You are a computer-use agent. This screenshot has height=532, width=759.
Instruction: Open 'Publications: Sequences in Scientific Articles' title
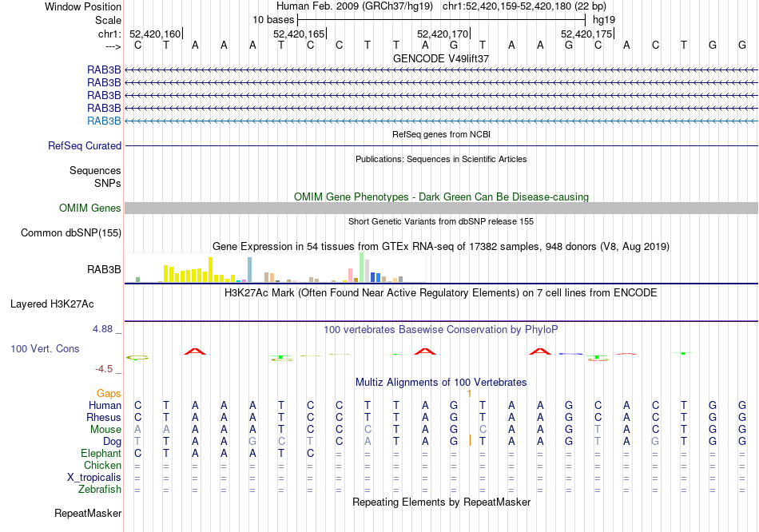[x=441, y=159]
